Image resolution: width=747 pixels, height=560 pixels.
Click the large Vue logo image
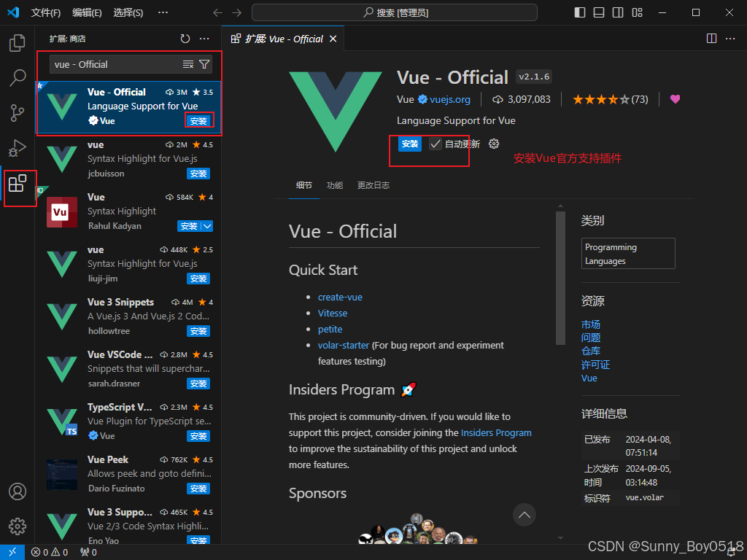[336, 112]
